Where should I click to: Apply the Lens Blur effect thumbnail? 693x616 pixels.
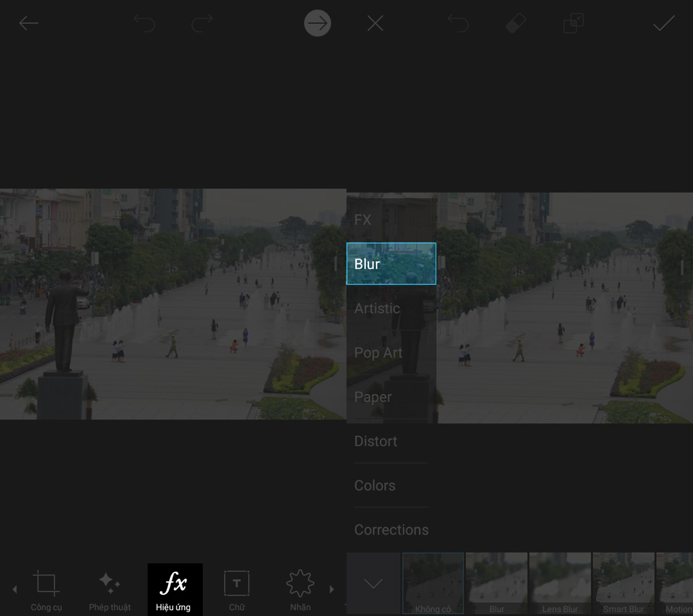[x=560, y=584]
